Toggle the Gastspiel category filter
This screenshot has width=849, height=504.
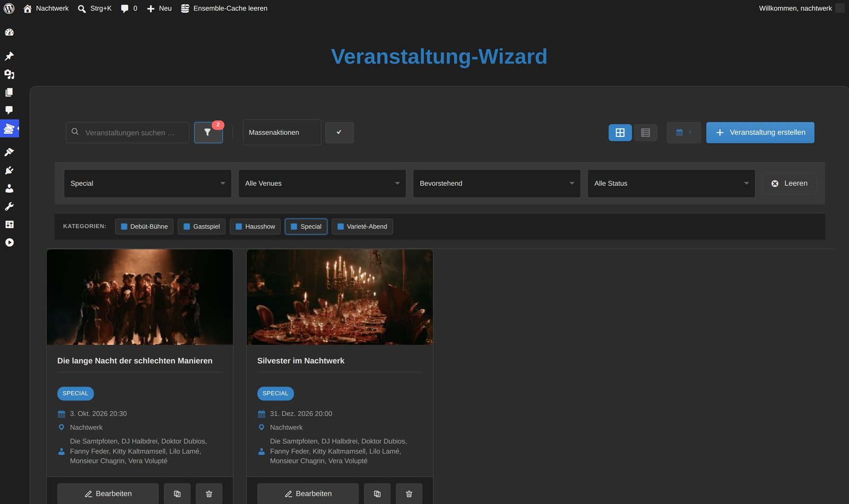(x=202, y=227)
